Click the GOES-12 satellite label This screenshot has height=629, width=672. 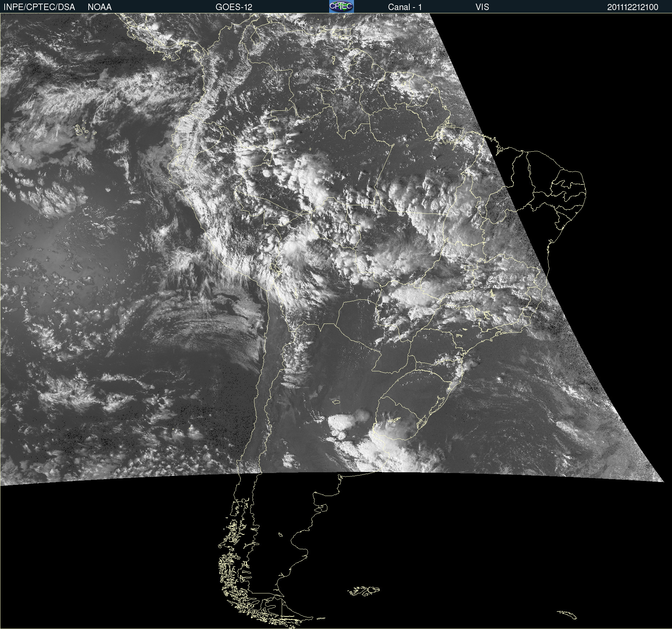[x=234, y=7]
